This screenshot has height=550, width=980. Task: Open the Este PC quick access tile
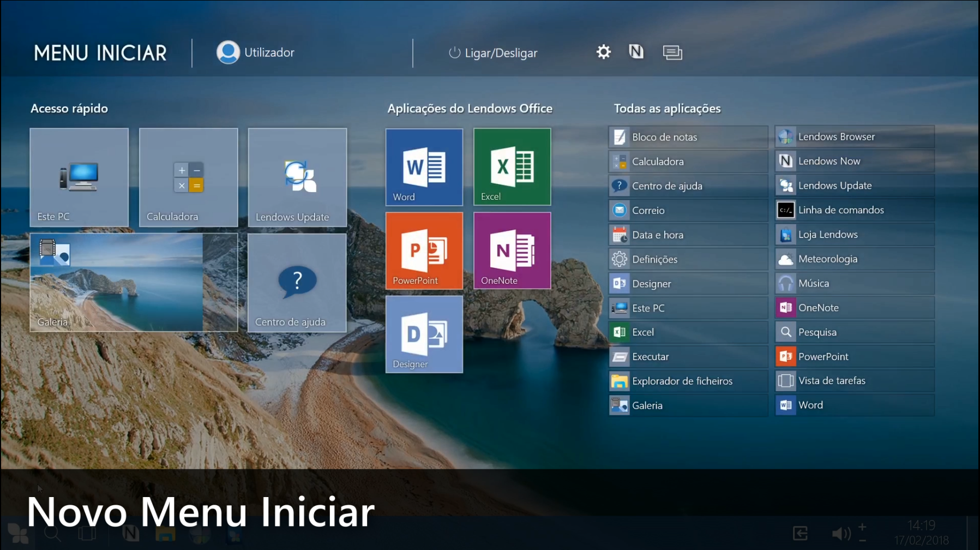pos(79,177)
